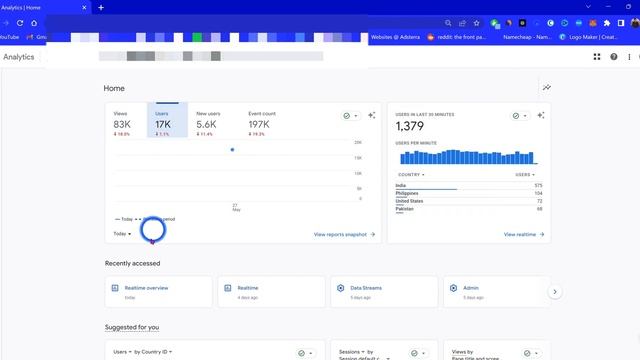Click View realtime link
The image size is (640, 360).
point(524,234)
